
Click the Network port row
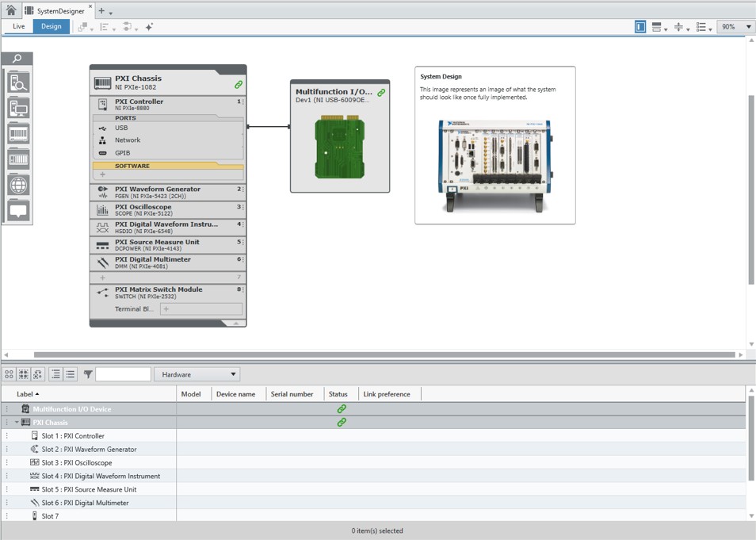(168, 140)
